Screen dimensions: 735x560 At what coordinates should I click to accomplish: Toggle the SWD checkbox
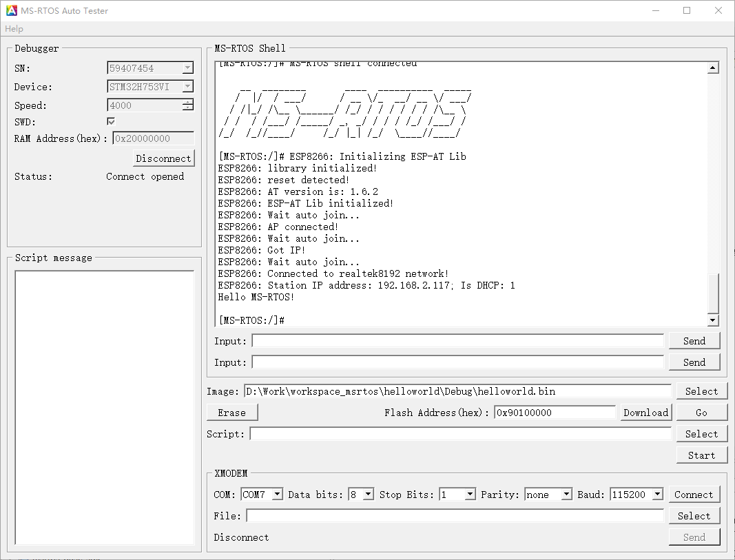click(x=111, y=121)
